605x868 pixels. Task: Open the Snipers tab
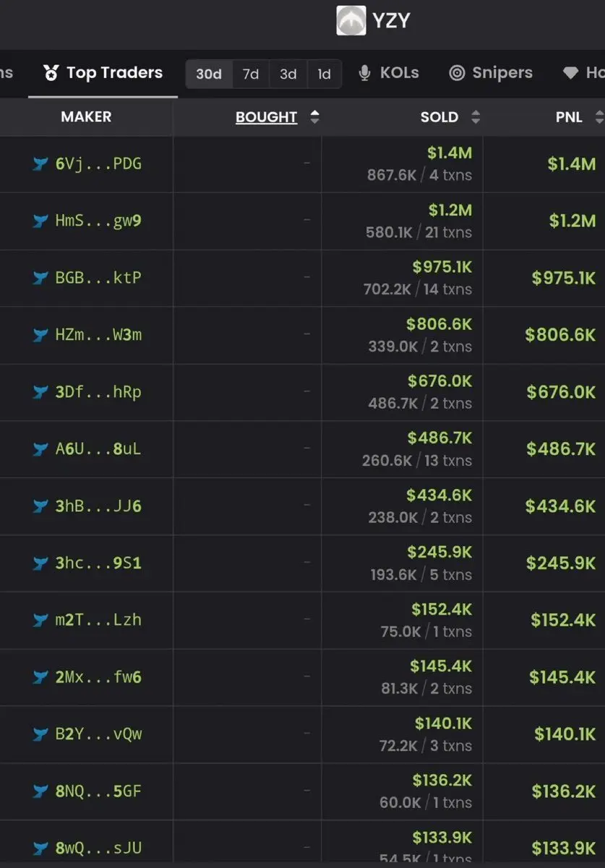tap(491, 73)
